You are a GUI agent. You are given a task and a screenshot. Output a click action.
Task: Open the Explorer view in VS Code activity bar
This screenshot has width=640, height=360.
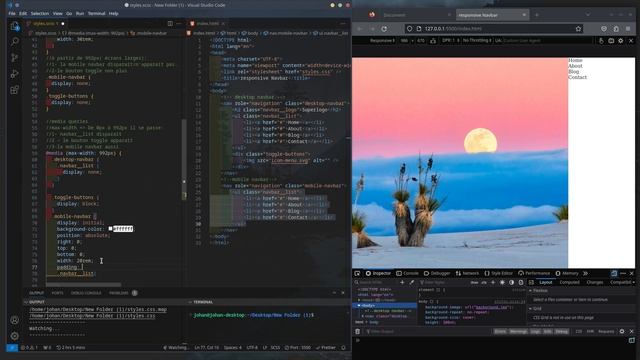pos(15,27)
